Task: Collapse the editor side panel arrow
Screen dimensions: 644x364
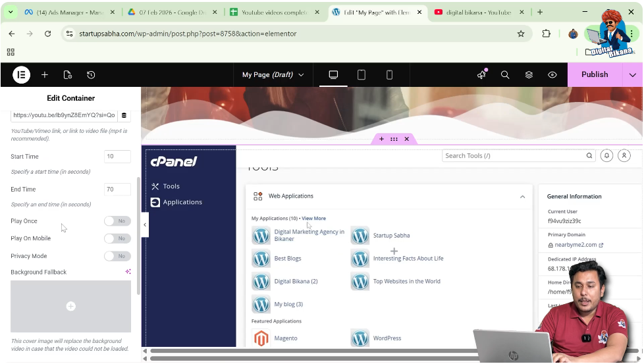Action: click(x=145, y=225)
